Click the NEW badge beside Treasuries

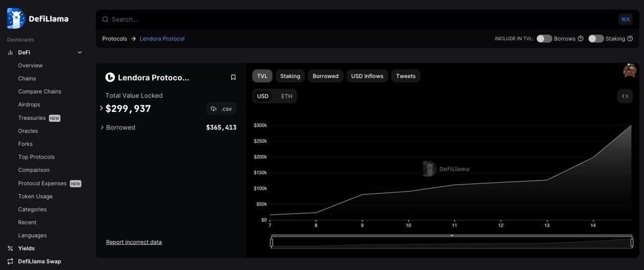(55, 118)
